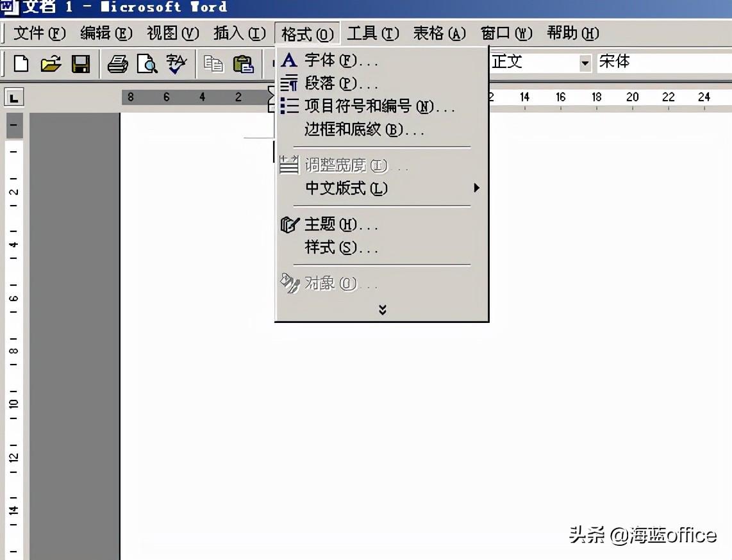
Task: Click the Print Preview magnifier icon
Action: tap(147, 64)
